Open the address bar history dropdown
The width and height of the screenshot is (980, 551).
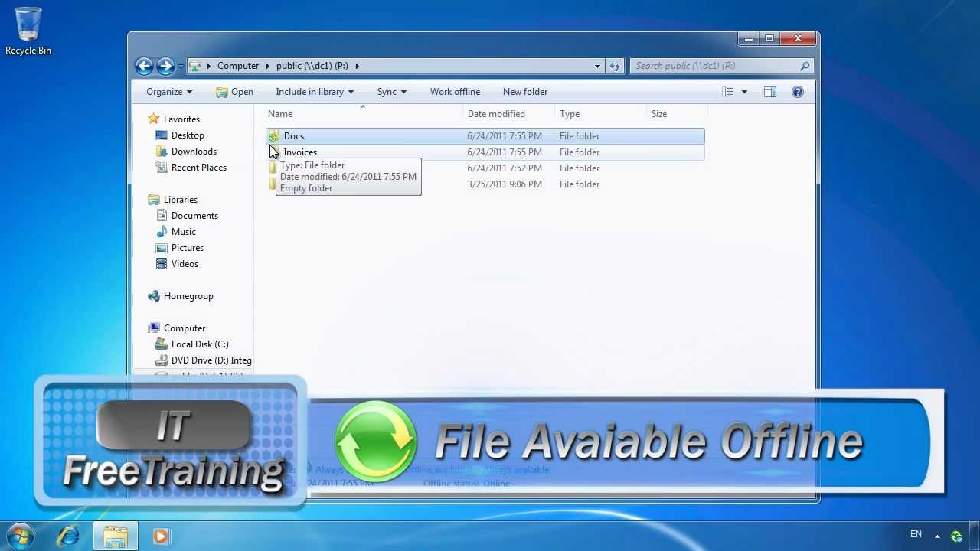pyautogui.click(x=597, y=66)
